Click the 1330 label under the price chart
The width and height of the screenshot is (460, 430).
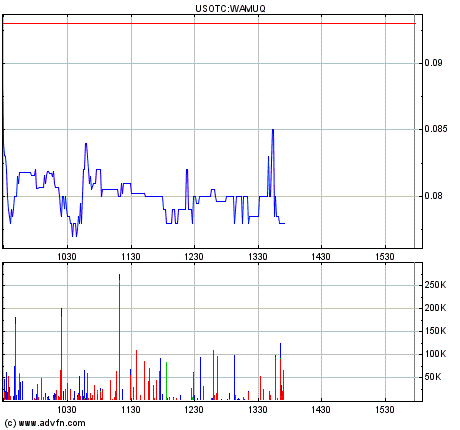[258, 257]
